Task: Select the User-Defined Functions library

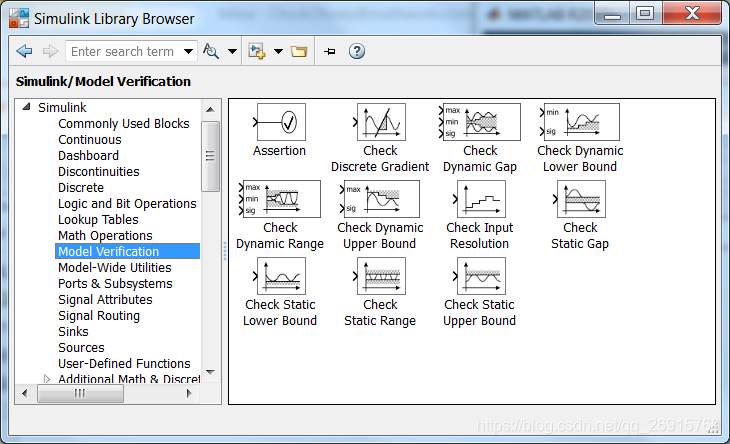Action: (x=124, y=363)
